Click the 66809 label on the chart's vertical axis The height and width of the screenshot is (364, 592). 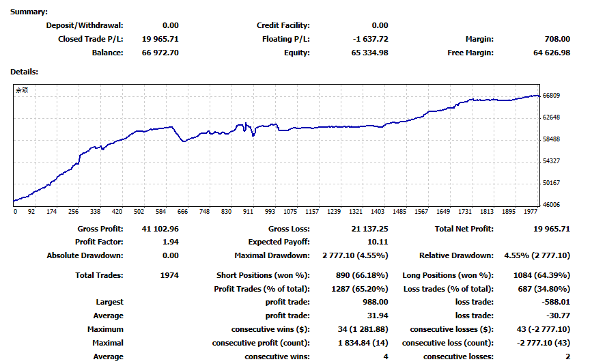pos(552,96)
